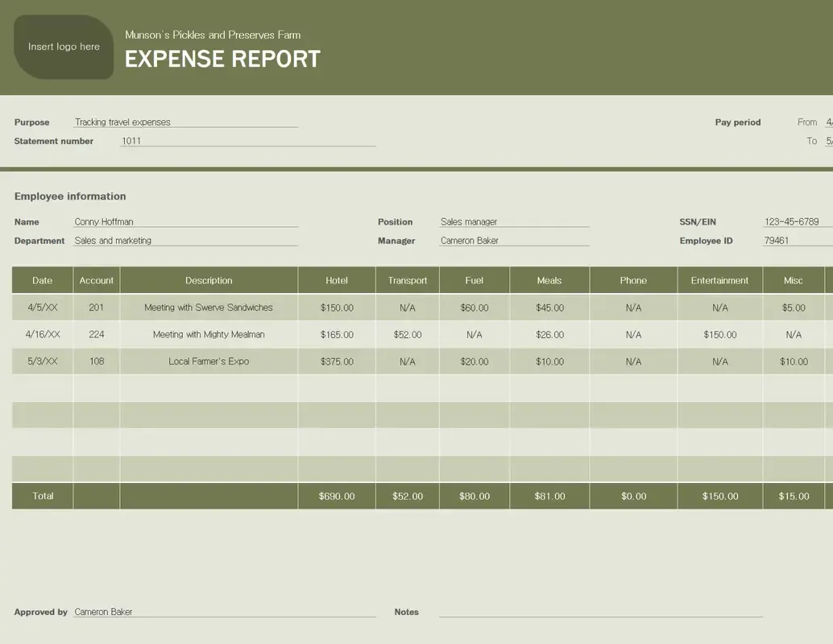The height and width of the screenshot is (644, 833).
Task: Click the 'Insert logo here' placeholder
Action: [x=64, y=47]
